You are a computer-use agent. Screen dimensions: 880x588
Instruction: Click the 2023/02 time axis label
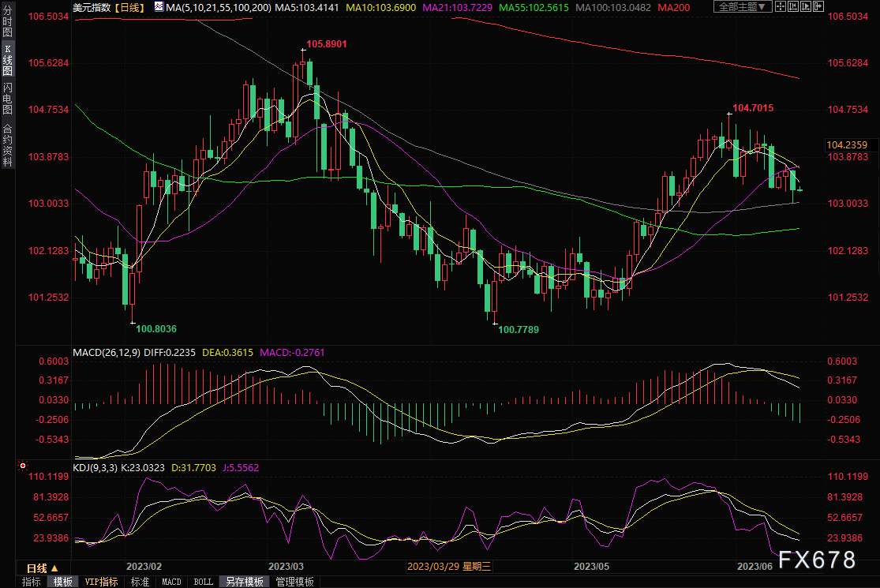pyautogui.click(x=144, y=566)
